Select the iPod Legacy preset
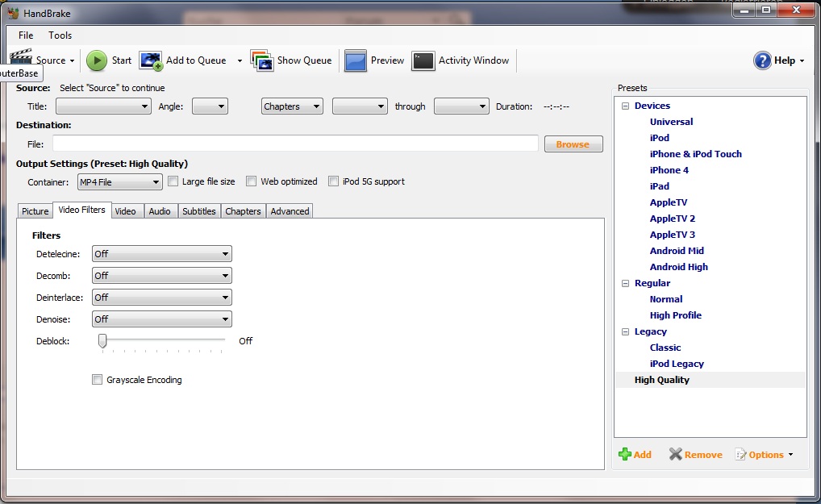The image size is (821, 504). click(x=677, y=364)
